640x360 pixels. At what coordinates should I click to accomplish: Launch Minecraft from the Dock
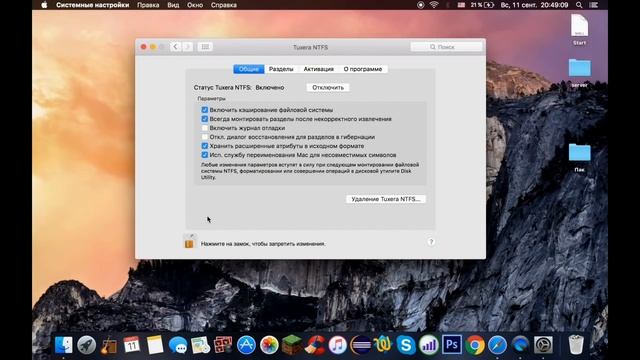point(292,345)
